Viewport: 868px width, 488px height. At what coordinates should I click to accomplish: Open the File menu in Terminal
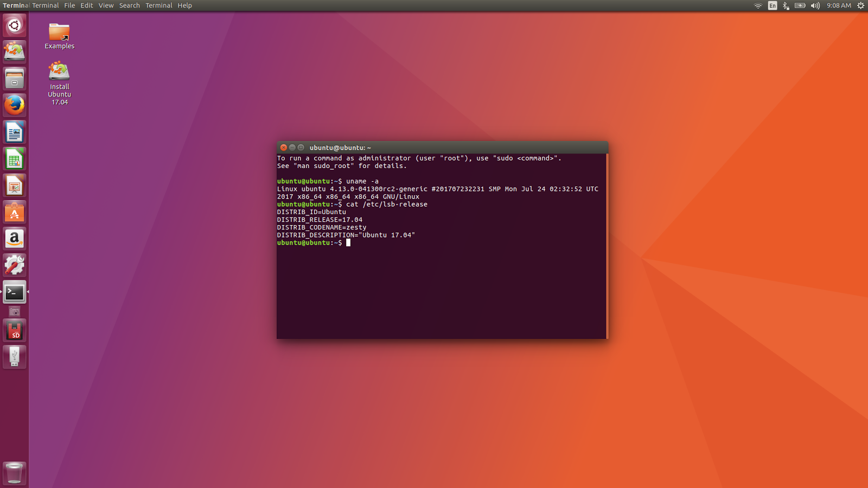[69, 5]
